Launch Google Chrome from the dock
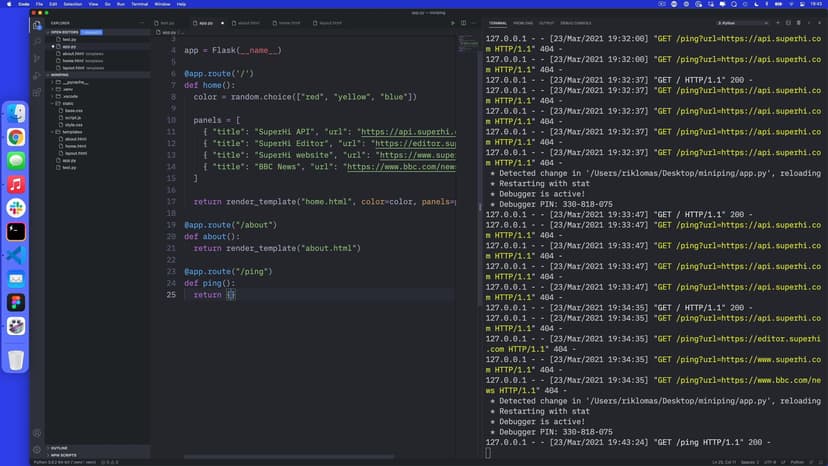This screenshot has width=828, height=466. (x=16, y=137)
